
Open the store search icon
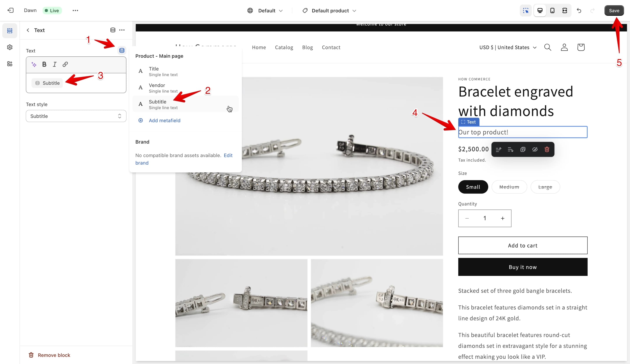(x=548, y=47)
